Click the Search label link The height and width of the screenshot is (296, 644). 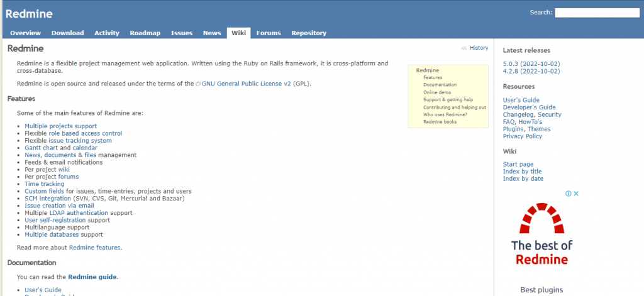(541, 13)
